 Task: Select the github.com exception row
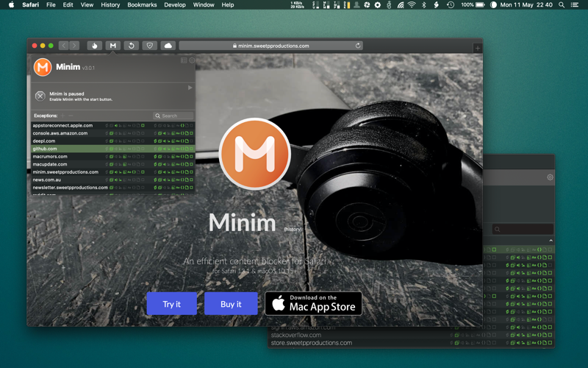[x=113, y=149]
